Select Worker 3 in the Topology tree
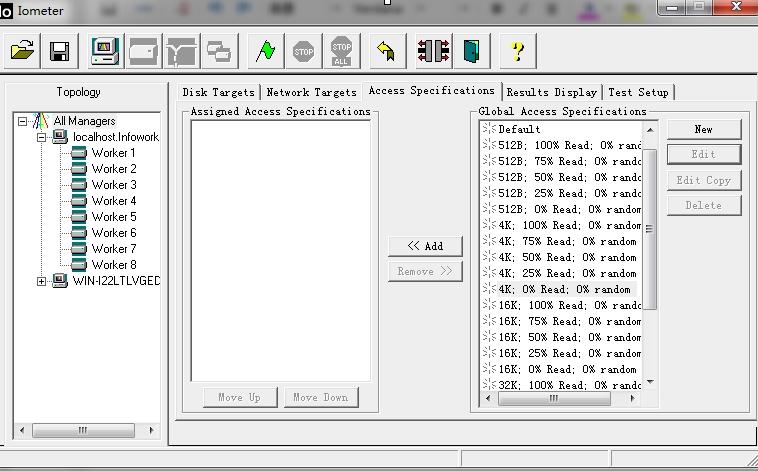Screen dimensions: 758x471 tap(113, 185)
